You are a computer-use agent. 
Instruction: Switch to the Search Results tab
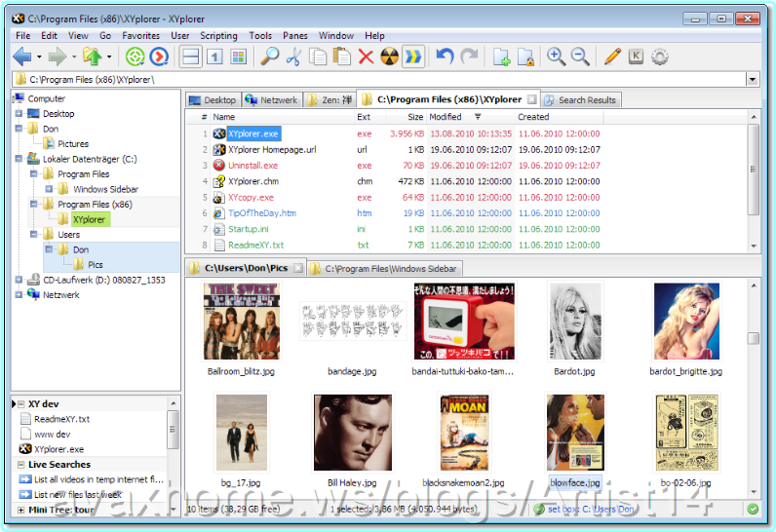[580, 100]
